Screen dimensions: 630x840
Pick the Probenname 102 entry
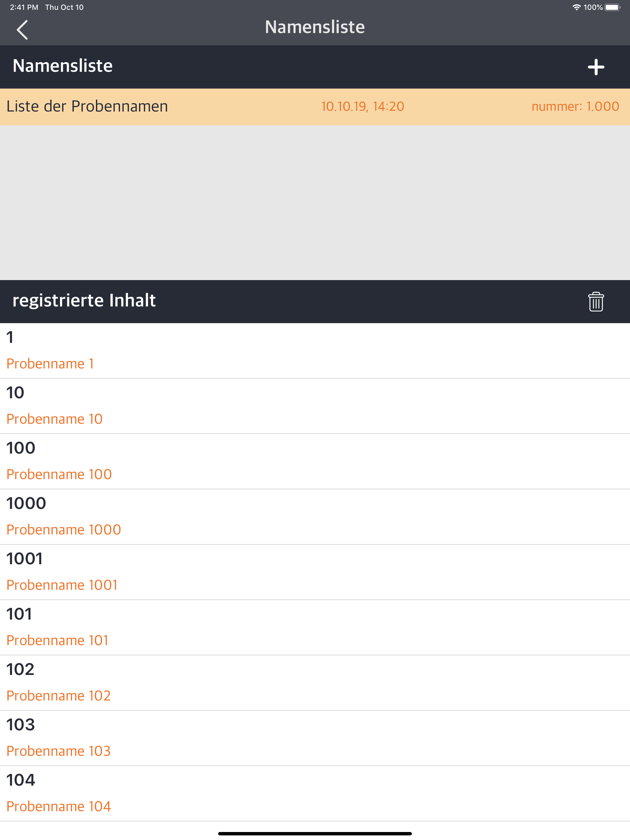(315, 682)
